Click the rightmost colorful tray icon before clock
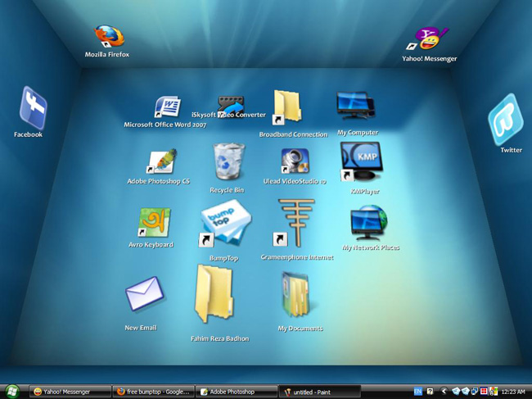This screenshot has height=399, width=532. (494, 392)
